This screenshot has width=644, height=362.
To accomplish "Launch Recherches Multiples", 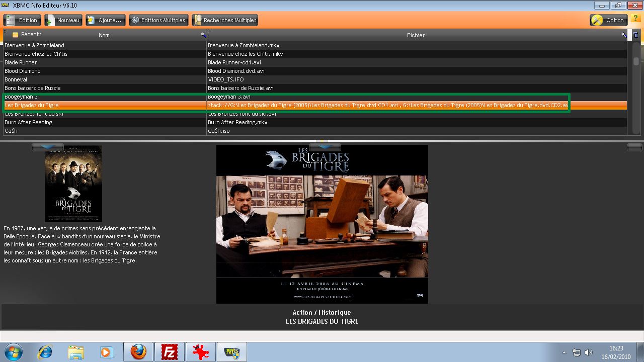I will coord(225,20).
